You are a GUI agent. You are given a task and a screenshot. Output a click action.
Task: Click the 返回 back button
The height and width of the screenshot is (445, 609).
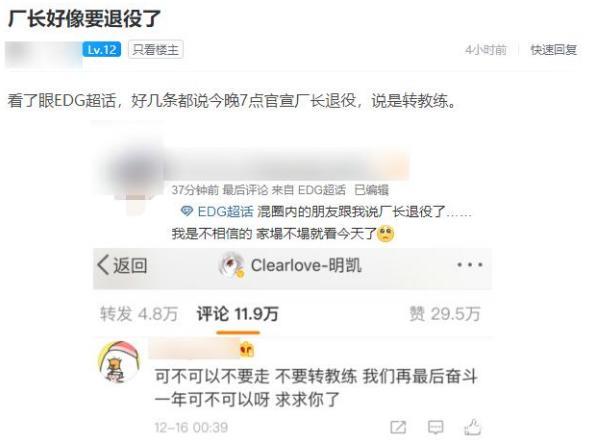tap(122, 266)
